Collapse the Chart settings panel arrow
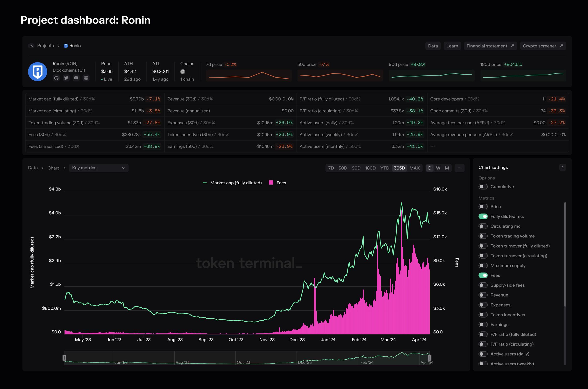Screen dimensions: 588x389 click(x=563, y=167)
